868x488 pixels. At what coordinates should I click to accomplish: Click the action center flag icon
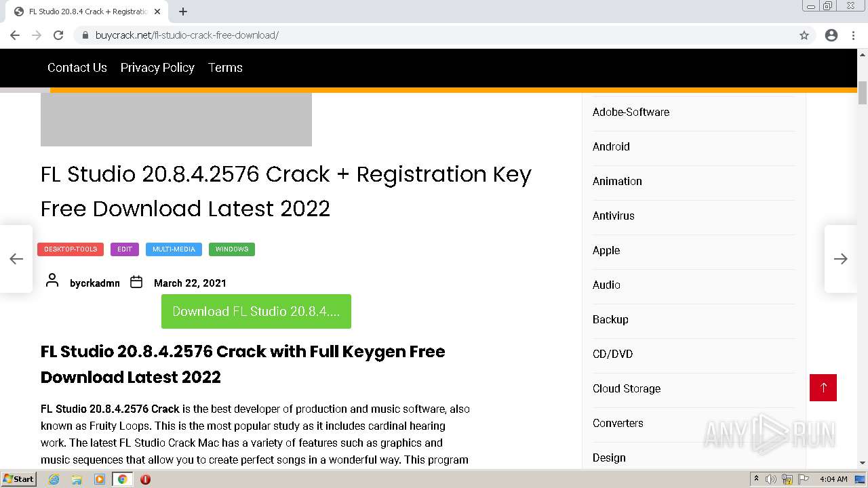pos(804,479)
